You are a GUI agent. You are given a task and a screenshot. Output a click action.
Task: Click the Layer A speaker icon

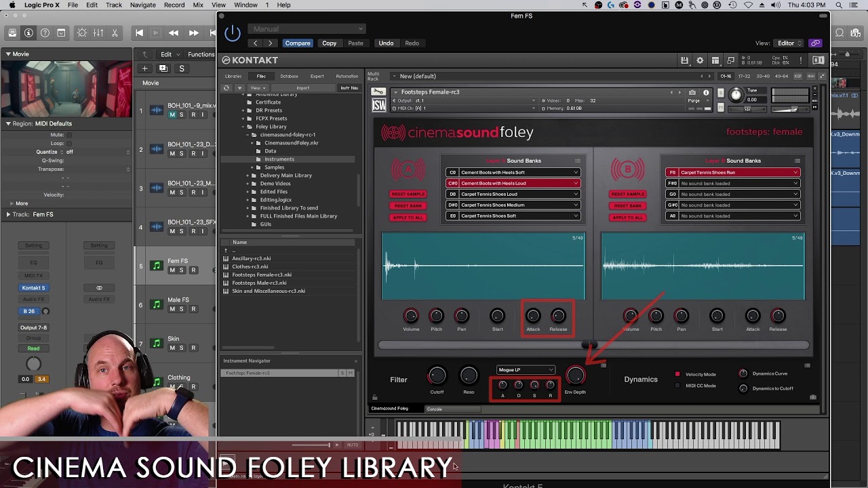[x=408, y=169]
